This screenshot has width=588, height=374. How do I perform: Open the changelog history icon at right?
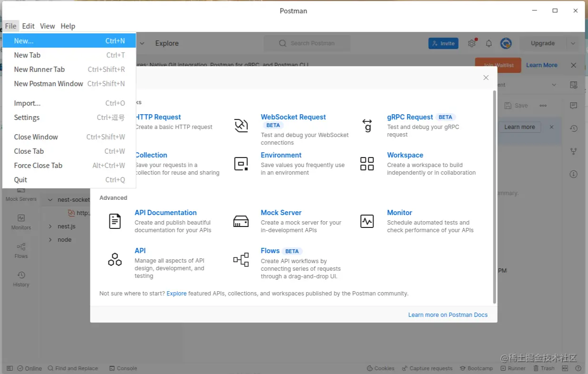pyautogui.click(x=574, y=128)
